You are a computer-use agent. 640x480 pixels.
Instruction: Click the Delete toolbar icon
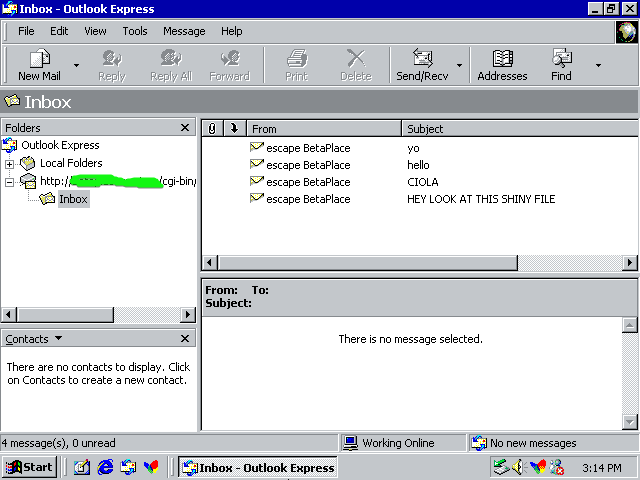[x=355, y=59]
